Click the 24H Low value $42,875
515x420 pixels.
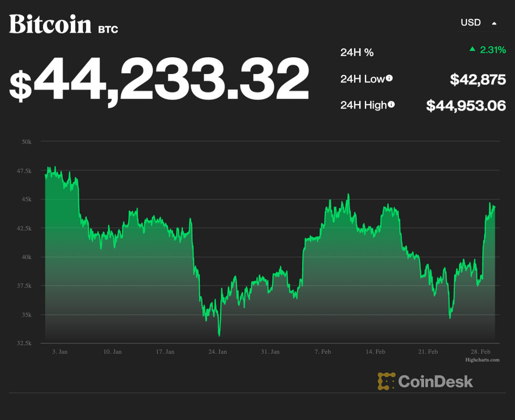tap(478, 79)
